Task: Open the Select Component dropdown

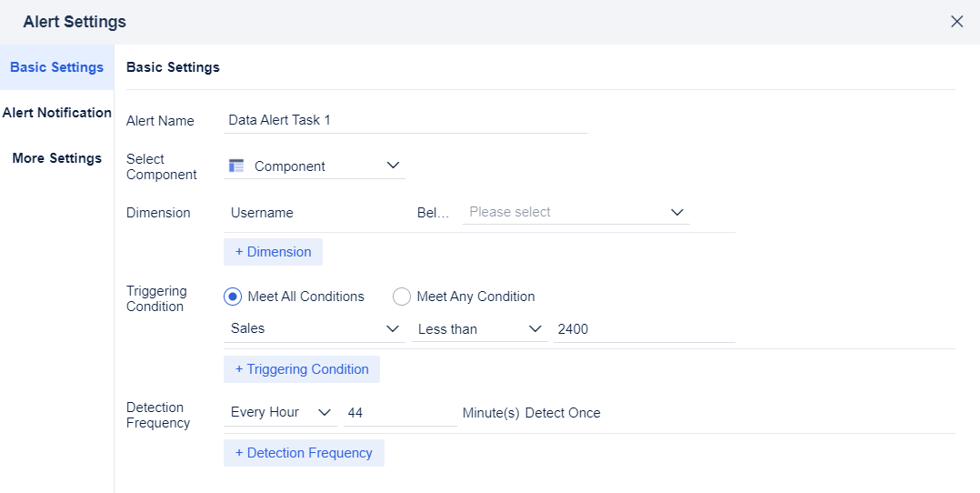Action: 315,166
